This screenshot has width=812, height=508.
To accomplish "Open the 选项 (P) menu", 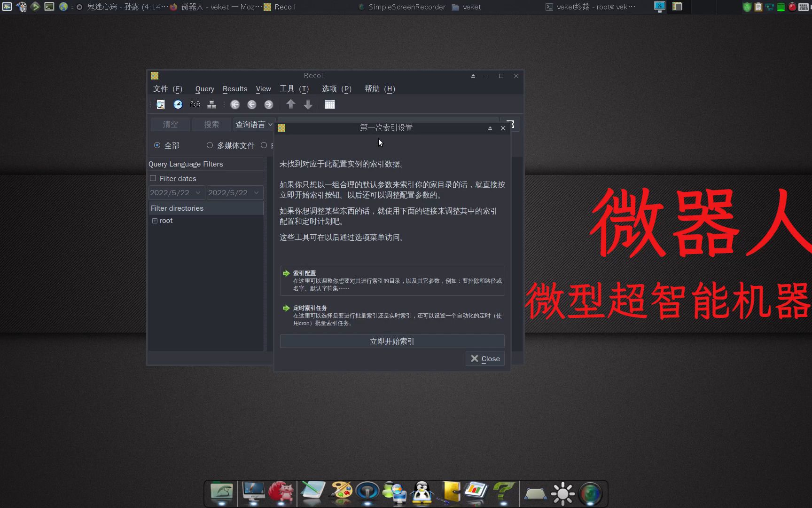I will (x=336, y=88).
